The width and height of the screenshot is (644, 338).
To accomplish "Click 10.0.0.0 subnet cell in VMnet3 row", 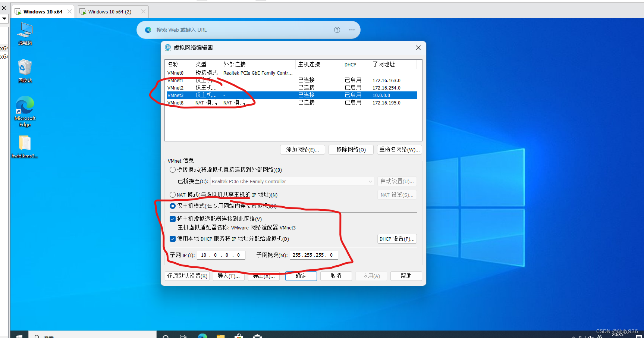I will [381, 96].
